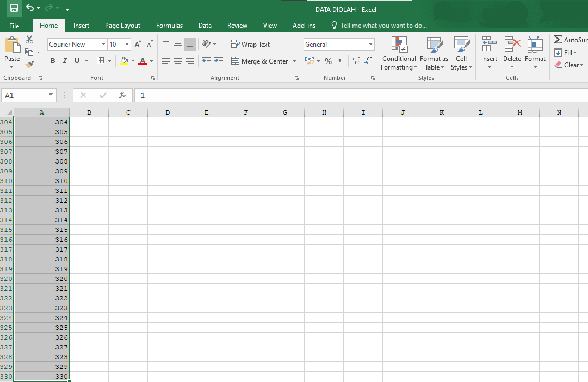Click the Center align icon
The height and width of the screenshot is (382, 588).
[x=178, y=61]
